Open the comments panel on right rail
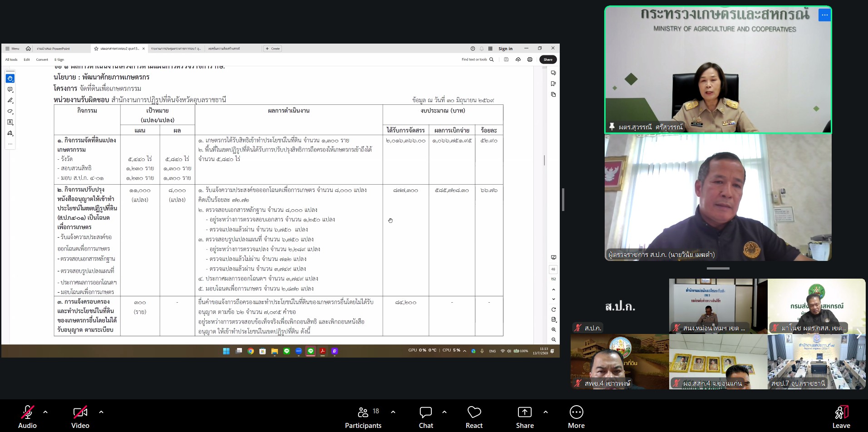Screen dimensions: 868x432 pyautogui.click(x=553, y=73)
